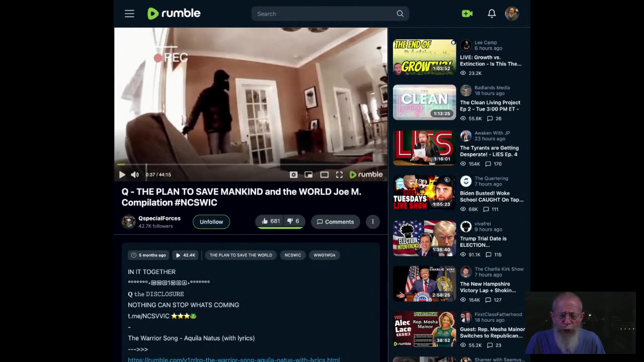Viewport: 644px width, 362px height.
Task: Open vivafrei Election Interference thumbnail
Action: pos(424,238)
